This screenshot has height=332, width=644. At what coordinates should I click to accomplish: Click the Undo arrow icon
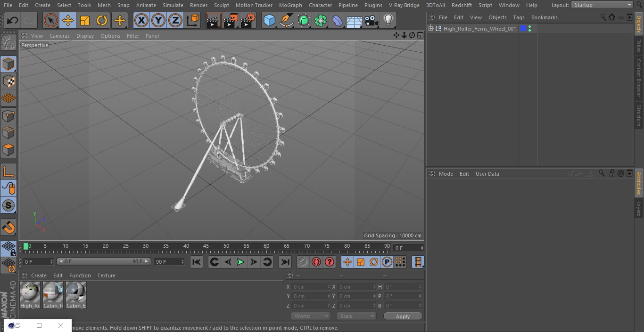(13, 20)
